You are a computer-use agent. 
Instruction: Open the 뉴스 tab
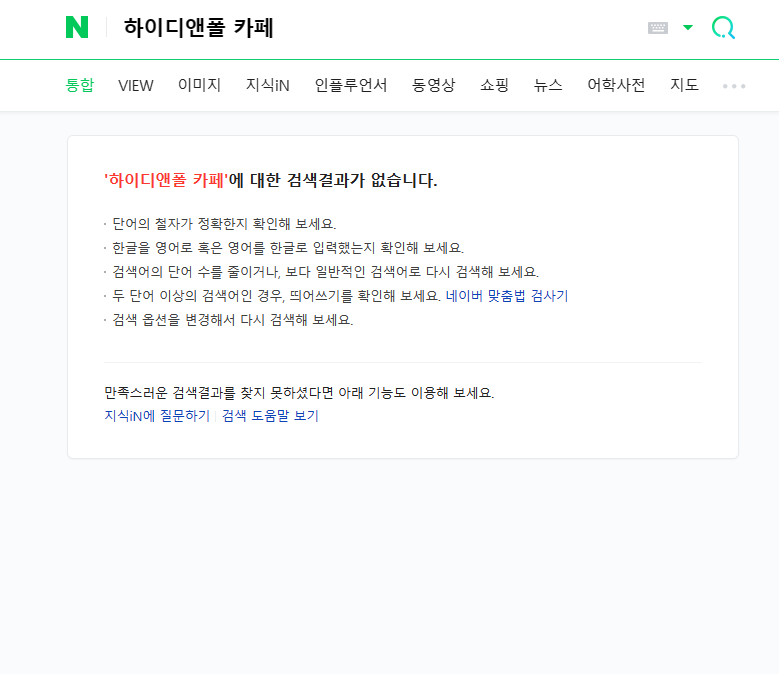[548, 85]
